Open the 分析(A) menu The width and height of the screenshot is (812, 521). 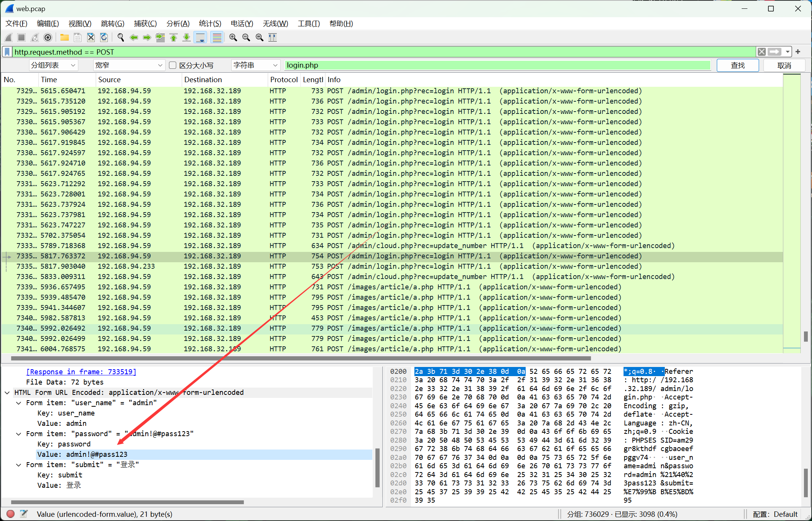coord(178,24)
